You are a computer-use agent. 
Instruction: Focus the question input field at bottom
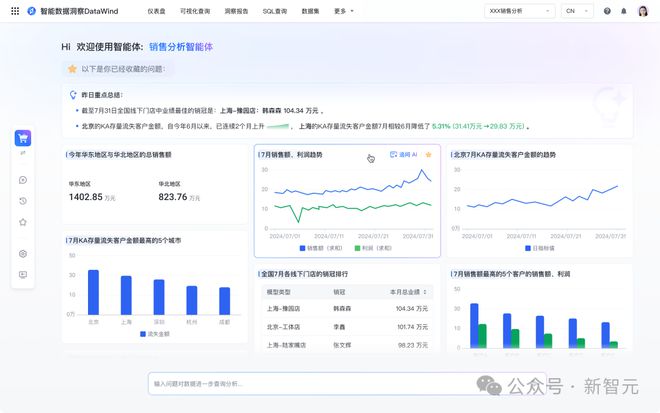tap(347, 384)
